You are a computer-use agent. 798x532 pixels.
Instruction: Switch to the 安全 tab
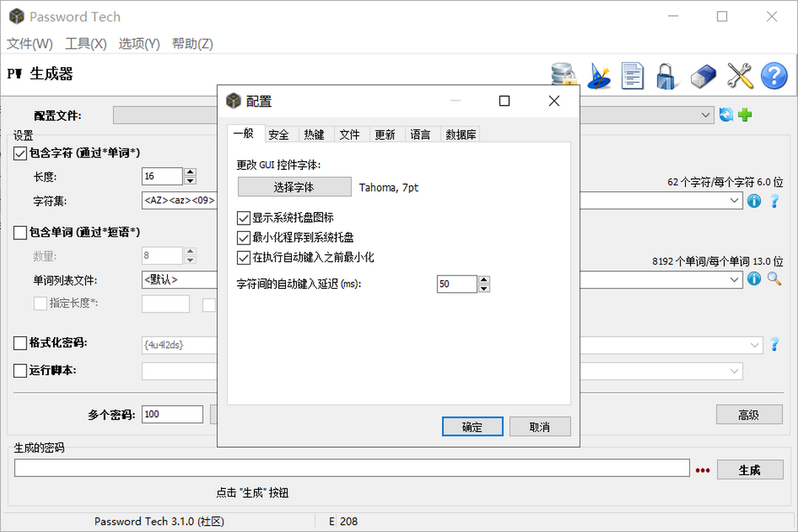coord(279,134)
